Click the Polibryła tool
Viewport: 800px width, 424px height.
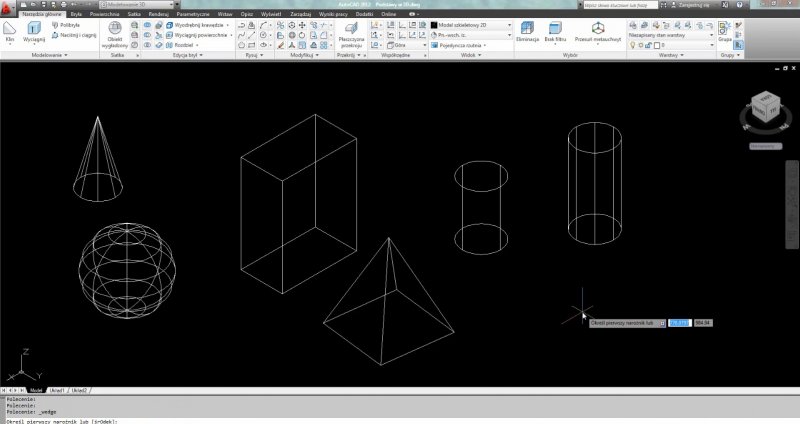point(68,25)
